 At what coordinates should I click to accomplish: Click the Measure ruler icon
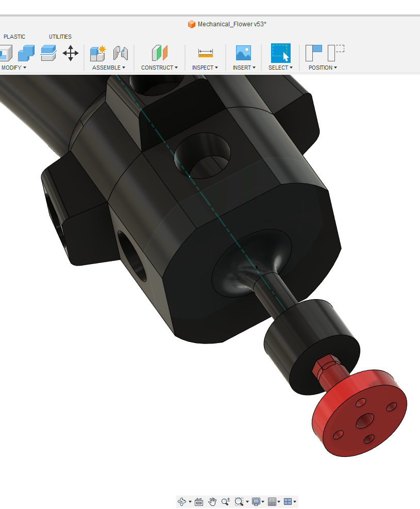tap(205, 53)
